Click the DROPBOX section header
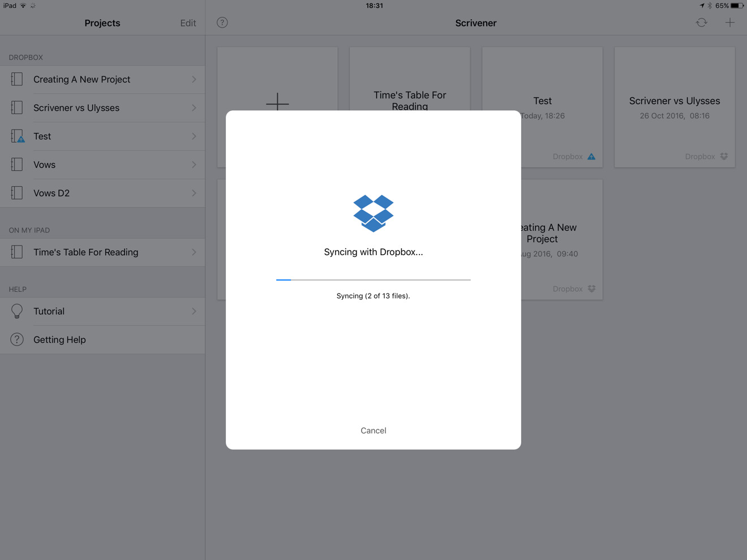The height and width of the screenshot is (560, 747). coord(26,57)
